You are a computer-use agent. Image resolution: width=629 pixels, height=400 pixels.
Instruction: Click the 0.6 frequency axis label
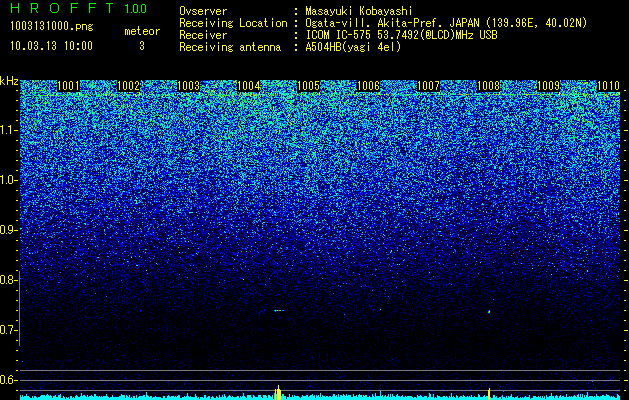(8, 380)
